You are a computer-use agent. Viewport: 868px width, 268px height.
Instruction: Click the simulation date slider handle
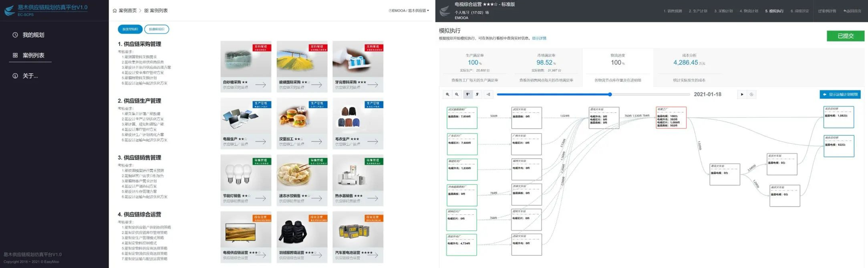pos(610,94)
